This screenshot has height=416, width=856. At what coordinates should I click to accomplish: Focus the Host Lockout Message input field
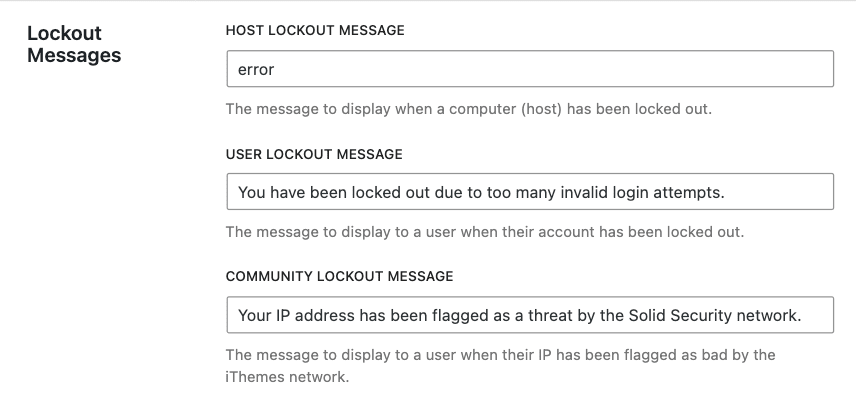tap(530, 69)
